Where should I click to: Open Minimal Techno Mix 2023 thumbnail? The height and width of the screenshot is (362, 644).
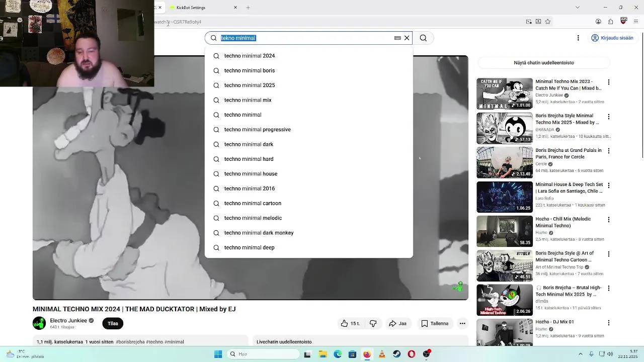click(x=505, y=94)
